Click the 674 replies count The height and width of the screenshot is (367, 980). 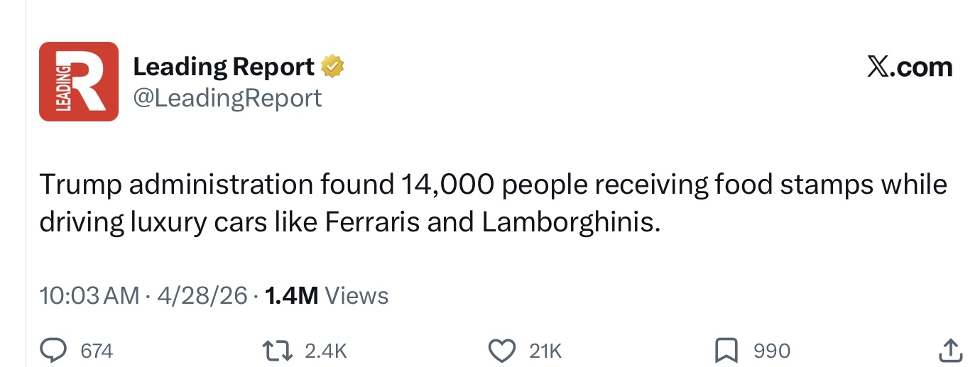pyautogui.click(x=97, y=351)
